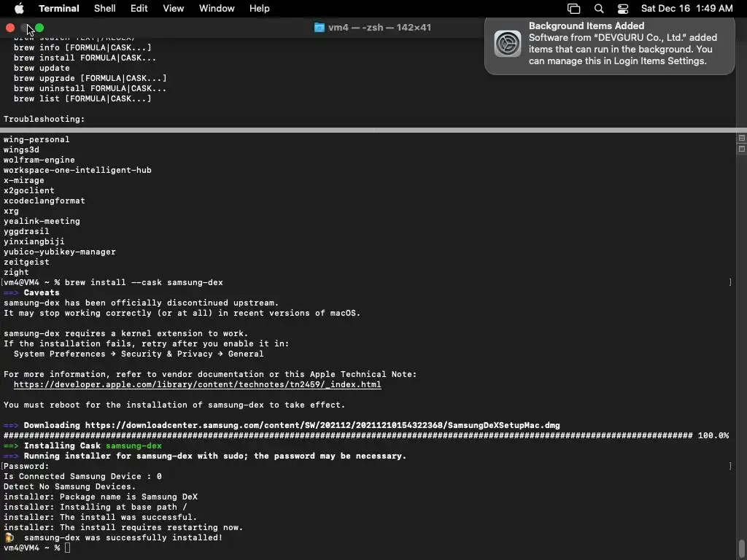Click 'wolfram-engine' in the cask list
Screen dimensions: 747x560
coord(39,160)
